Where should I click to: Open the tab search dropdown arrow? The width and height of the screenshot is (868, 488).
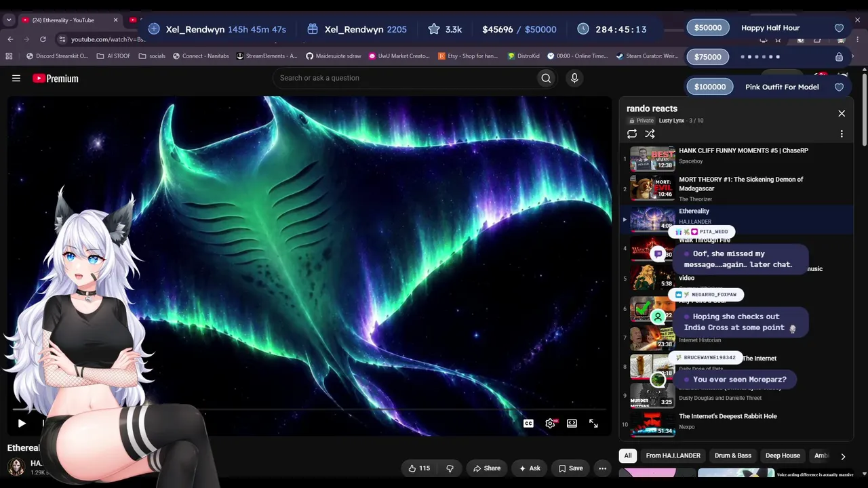pos(9,20)
